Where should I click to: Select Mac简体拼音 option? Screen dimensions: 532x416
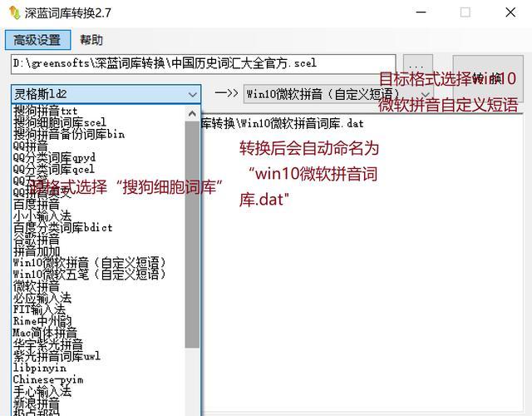[x=45, y=333]
